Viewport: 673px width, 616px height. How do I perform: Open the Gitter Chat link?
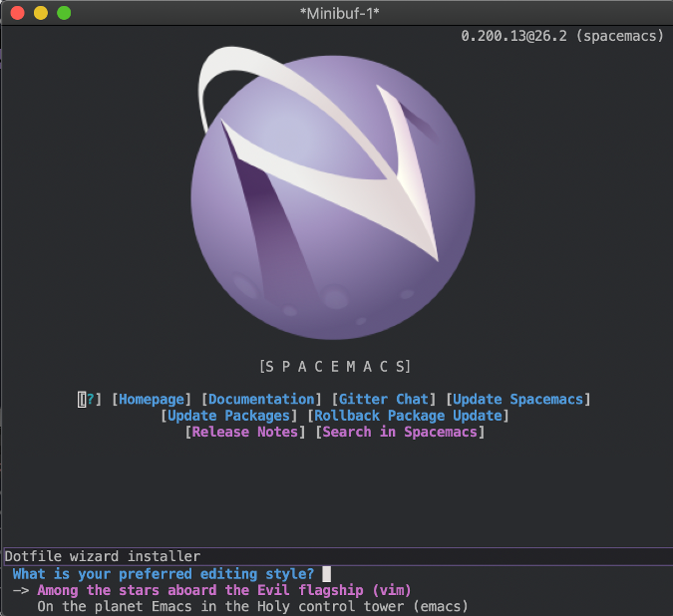(x=384, y=400)
